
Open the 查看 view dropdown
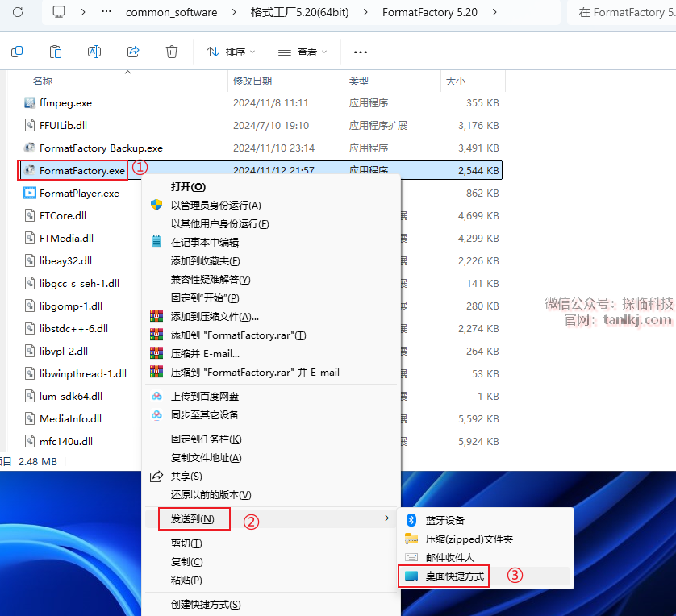click(x=303, y=52)
